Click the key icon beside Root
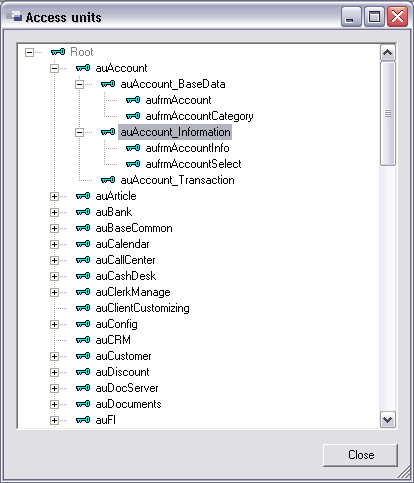 point(58,52)
